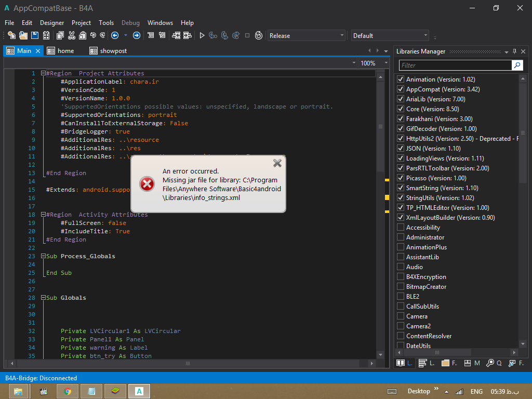Screen dimensions: 532x399
Task: Open the Release build configuration dropdown
Action: [307, 35]
